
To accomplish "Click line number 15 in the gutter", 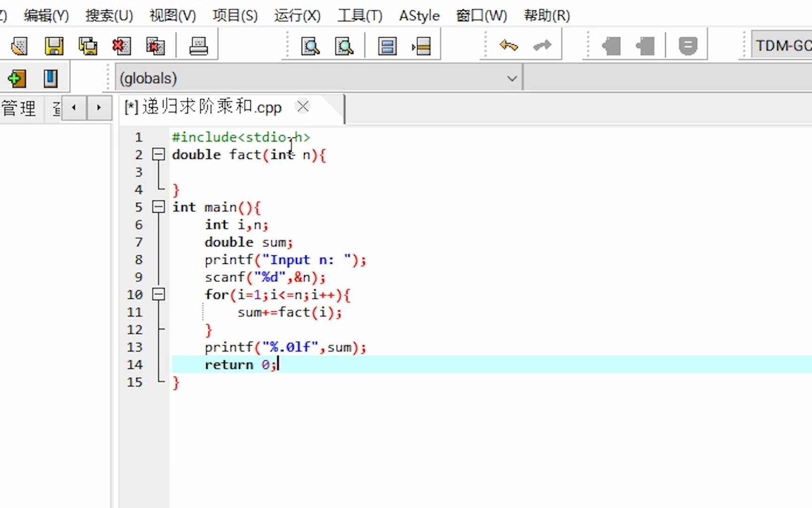I will (x=134, y=382).
